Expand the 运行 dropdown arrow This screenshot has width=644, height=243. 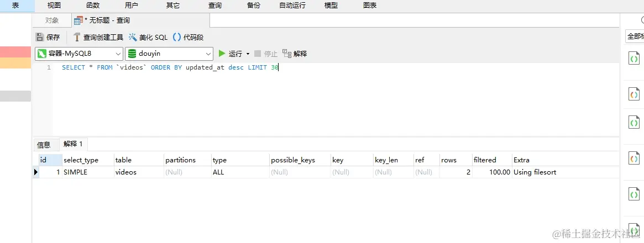(248, 54)
